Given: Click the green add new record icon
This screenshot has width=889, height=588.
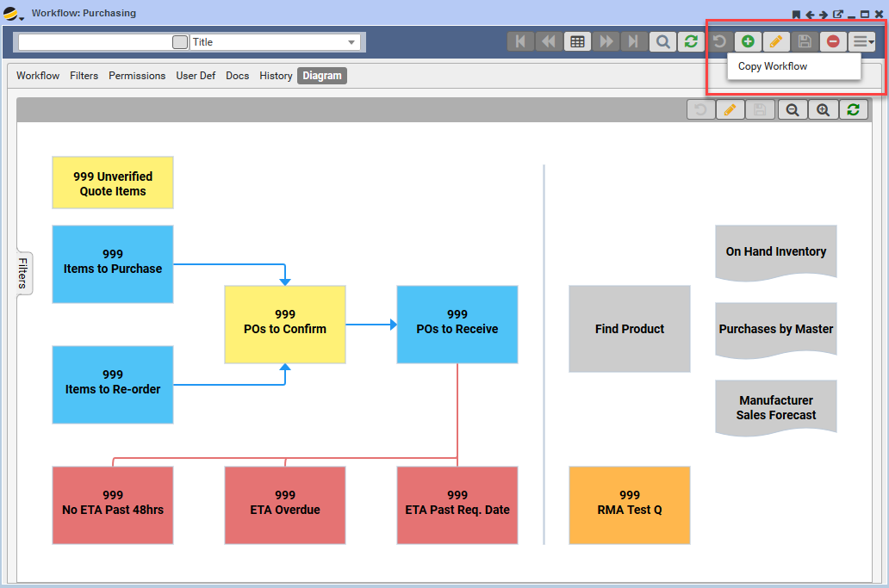Looking at the screenshot, I should (748, 41).
